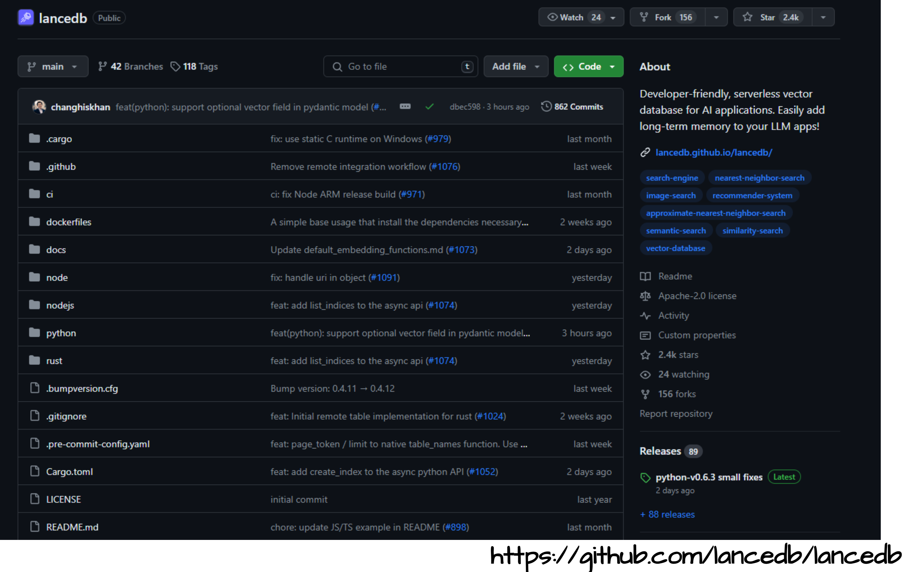Open the Releases 89 heading link
Screen dimensions: 924x572
coord(671,451)
